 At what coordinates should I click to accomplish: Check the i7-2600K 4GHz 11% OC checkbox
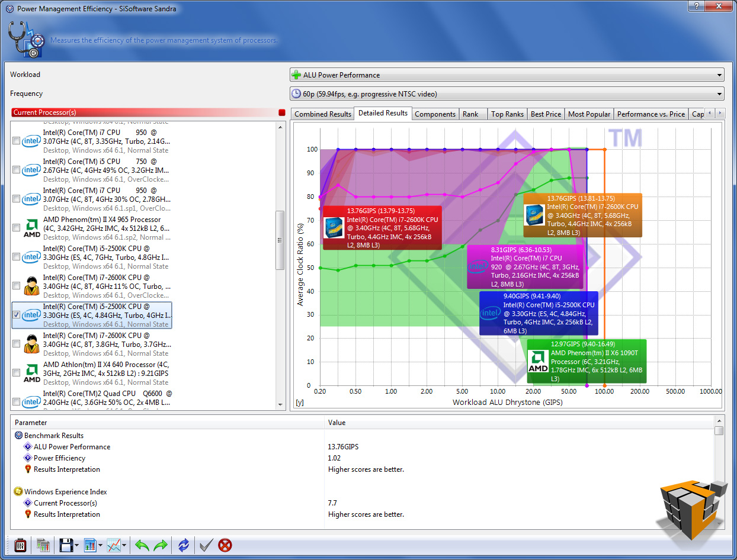[16, 287]
